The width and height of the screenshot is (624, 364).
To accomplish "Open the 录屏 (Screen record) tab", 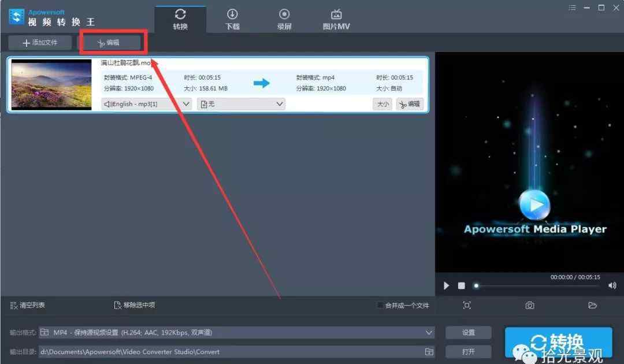I will click(x=284, y=20).
